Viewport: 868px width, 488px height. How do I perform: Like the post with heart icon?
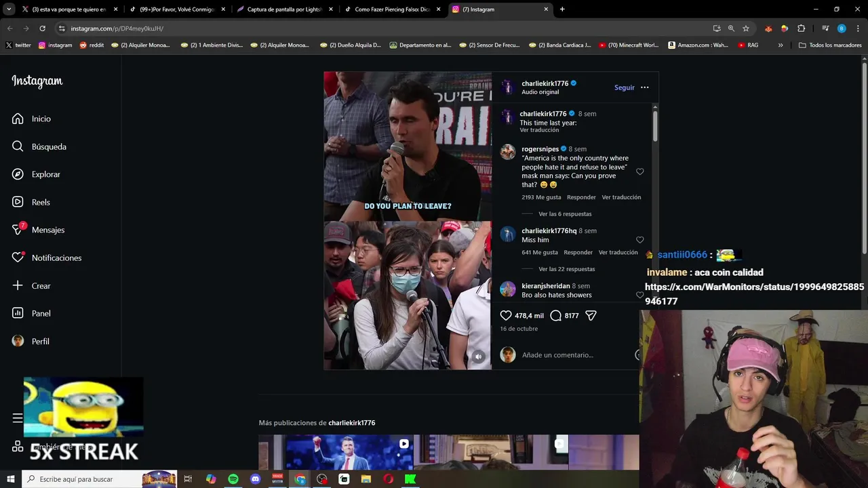click(x=506, y=315)
